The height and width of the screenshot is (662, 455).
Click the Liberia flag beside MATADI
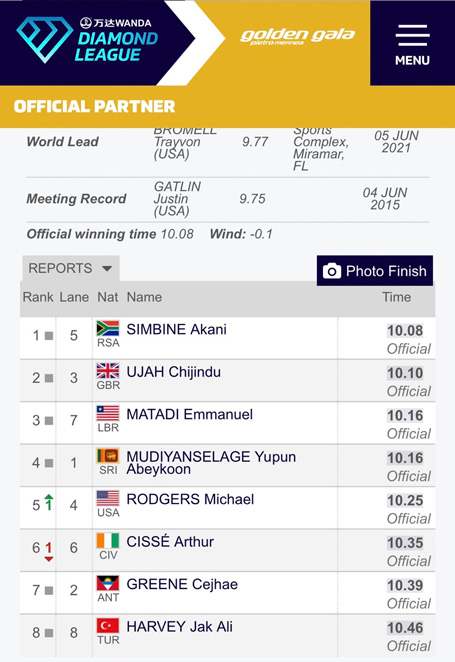pyautogui.click(x=108, y=413)
